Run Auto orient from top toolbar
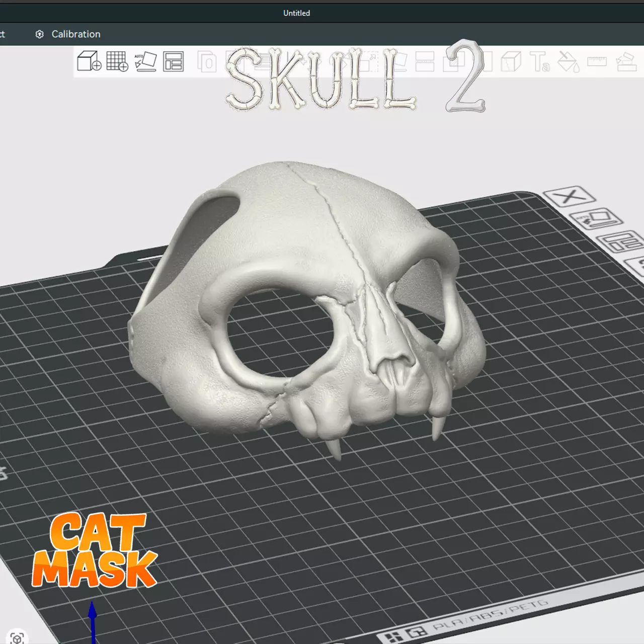This screenshot has height=644, width=644. (145, 61)
